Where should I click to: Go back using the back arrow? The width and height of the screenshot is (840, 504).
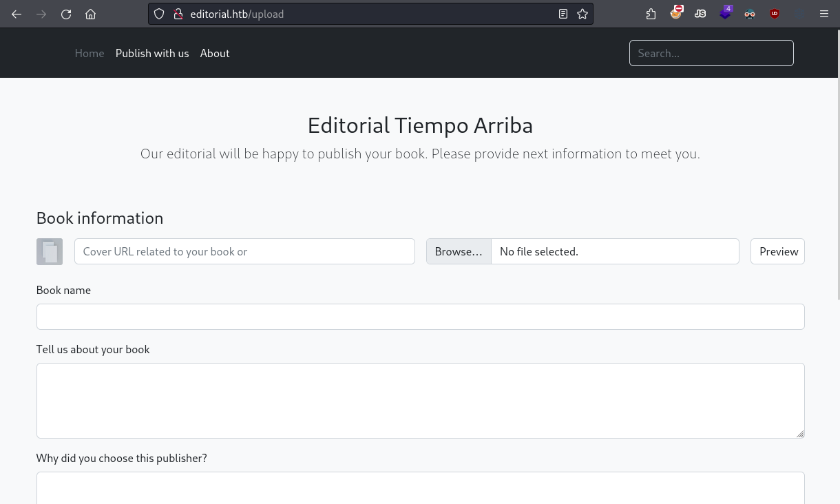pyautogui.click(x=17, y=14)
